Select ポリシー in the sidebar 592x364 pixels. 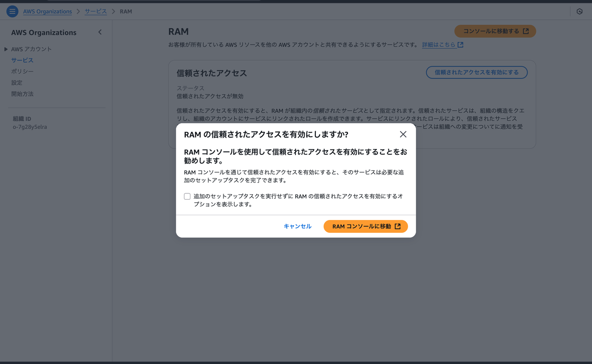22,72
